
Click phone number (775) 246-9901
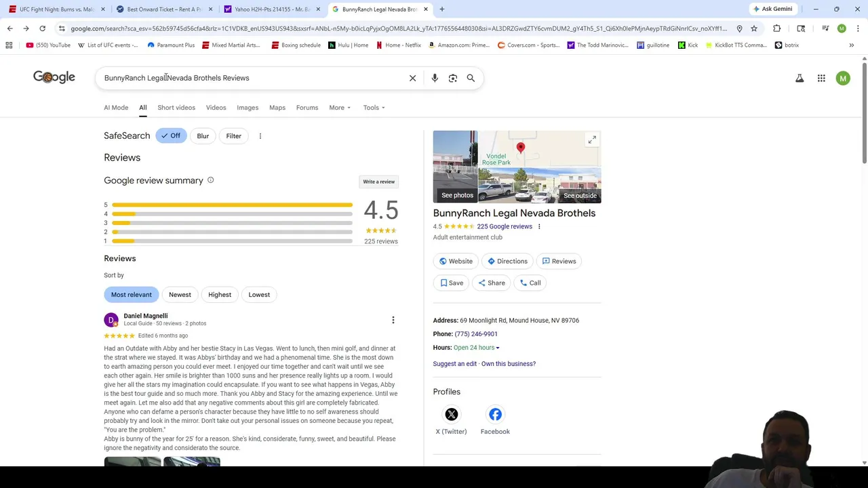(476, 334)
